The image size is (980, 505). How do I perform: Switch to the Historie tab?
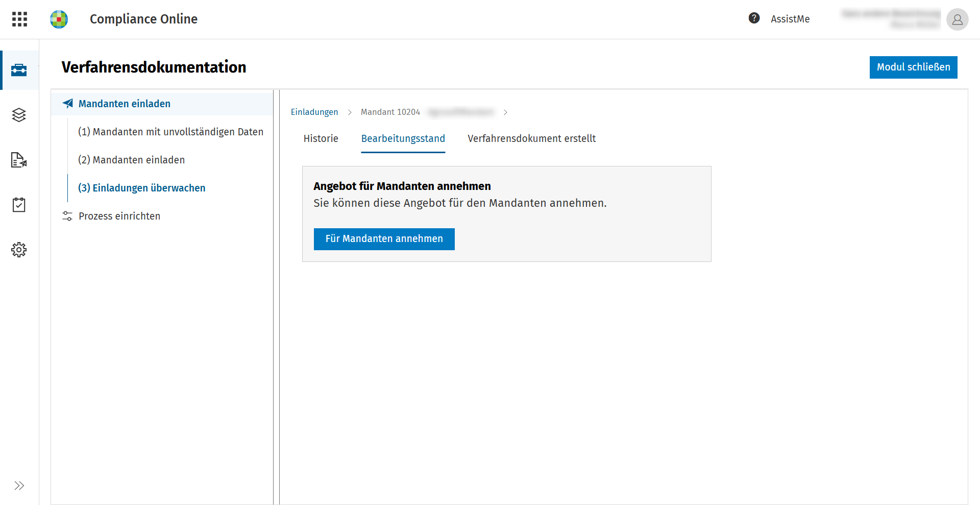[x=321, y=138]
